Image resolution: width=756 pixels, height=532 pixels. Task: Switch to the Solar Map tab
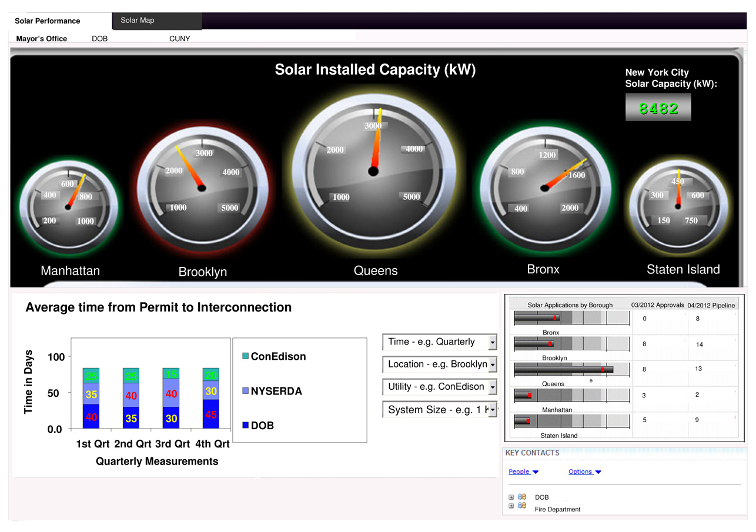point(138,20)
